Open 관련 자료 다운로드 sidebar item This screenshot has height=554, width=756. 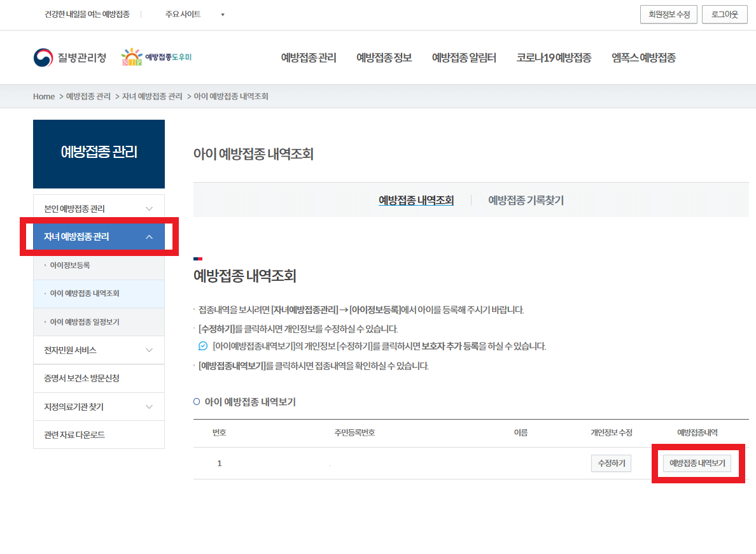coord(99,435)
